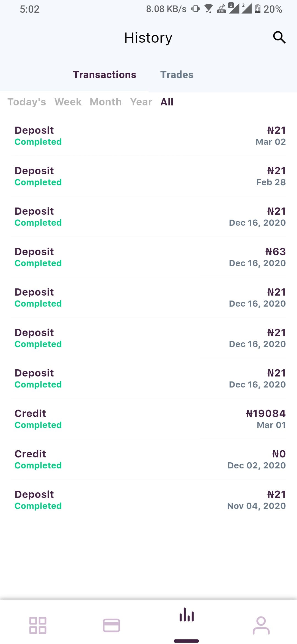Open the ₦63 deposit transaction
Image resolution: width=297 pixels, height=644 pixels.
148,257
